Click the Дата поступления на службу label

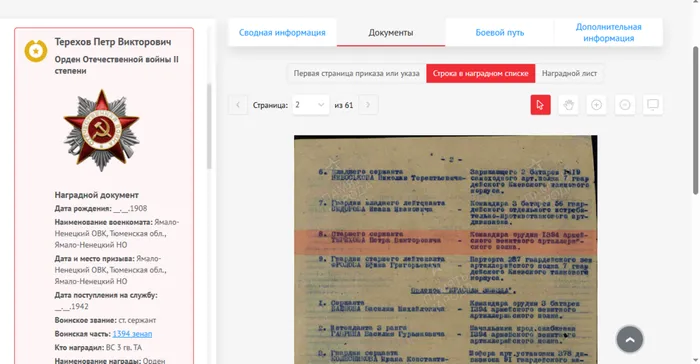106,295
